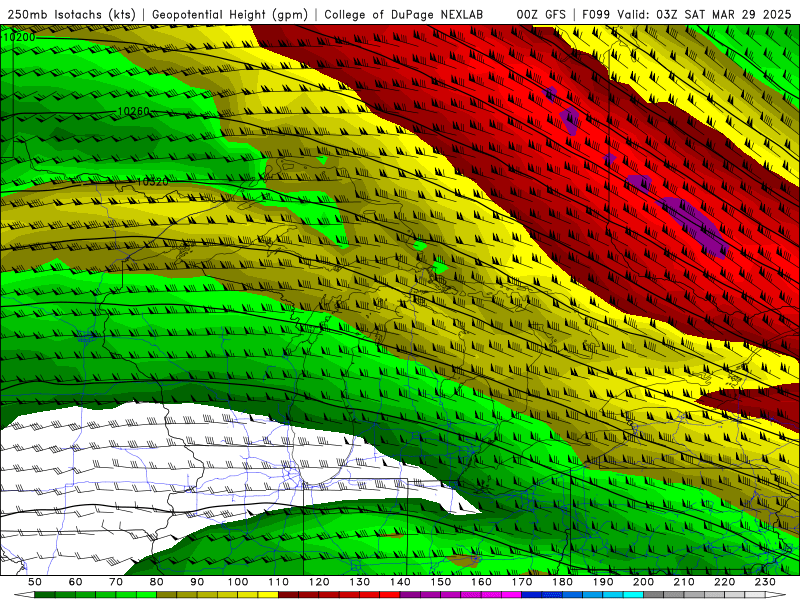Click the 160 value on the color scale

[481, 582]
